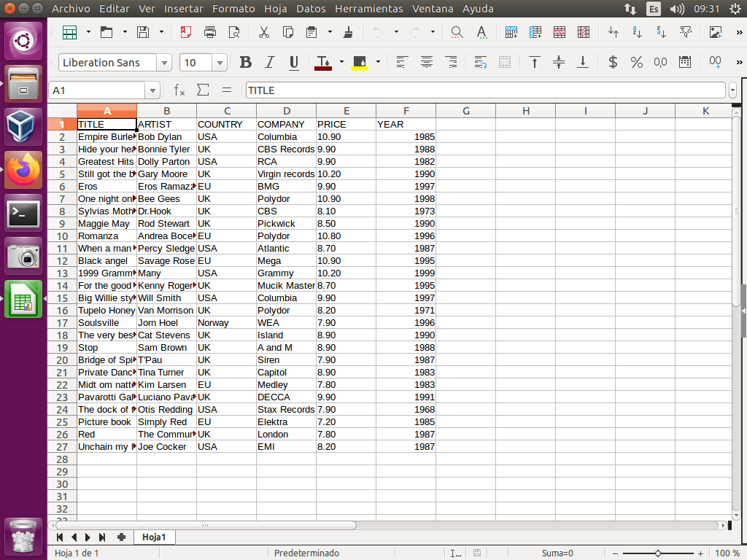This screenshot has height=560, width=747.
Task: Apply currency format with dollar icon
Action: coord(613,63)
